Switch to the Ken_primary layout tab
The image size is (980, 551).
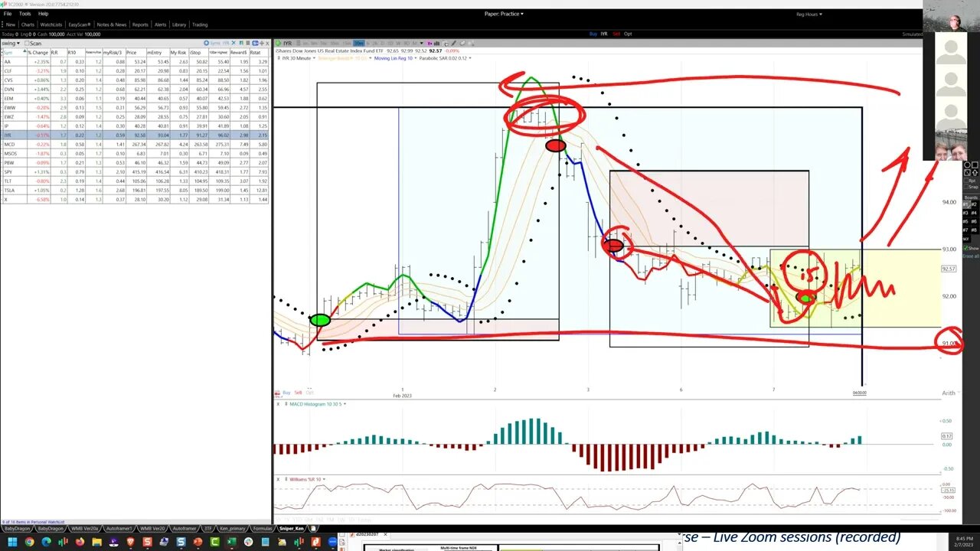(232, 529)
